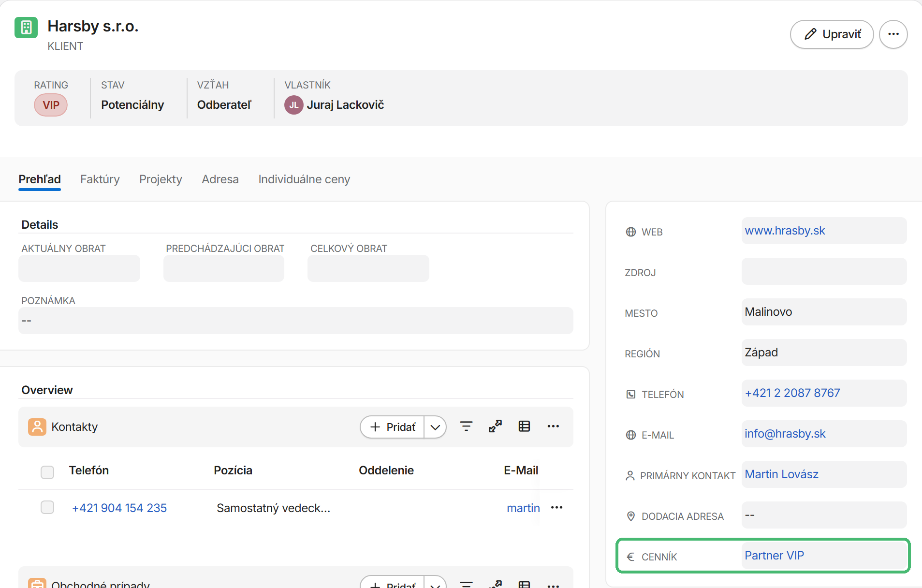Screen dimensions: 922x588
Task: Add a new contact with Kontakty Pridať
Action: [x=392, y=427]
